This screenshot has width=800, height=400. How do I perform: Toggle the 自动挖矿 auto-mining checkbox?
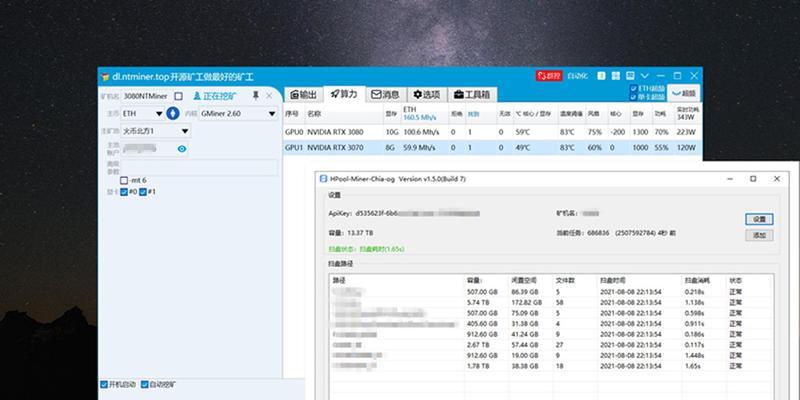pos(145,384)
